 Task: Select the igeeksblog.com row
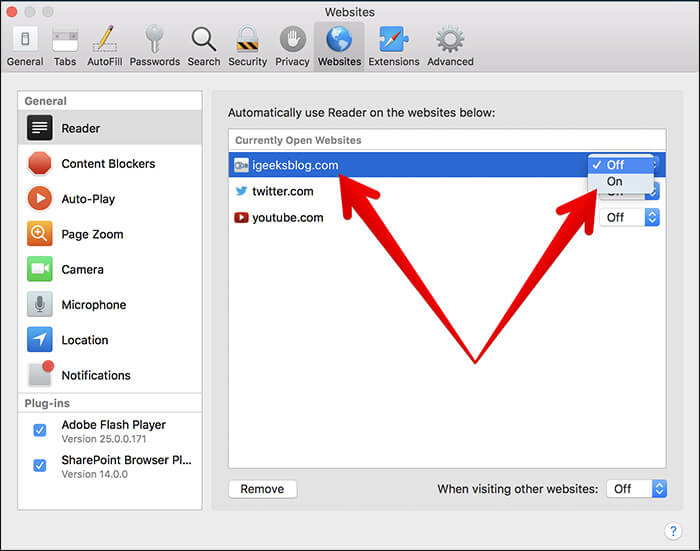pos(447,165)
